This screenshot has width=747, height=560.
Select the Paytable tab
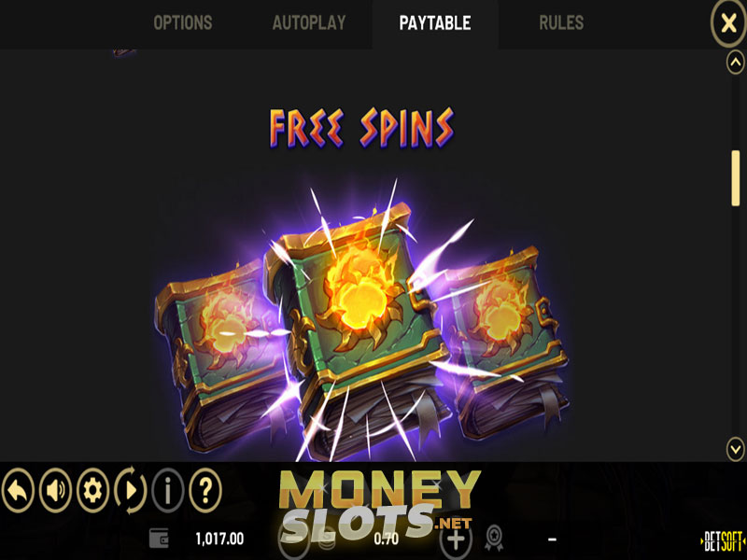[435, 22]
